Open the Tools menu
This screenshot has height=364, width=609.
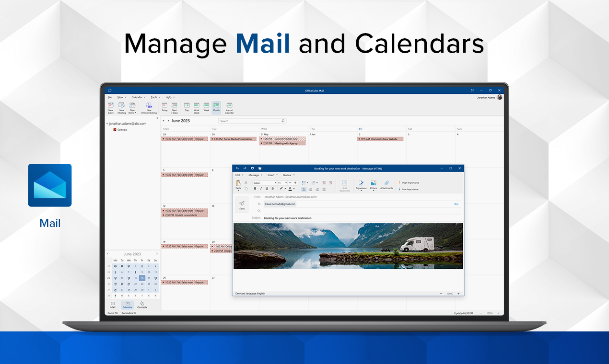[x=155, y=97]
